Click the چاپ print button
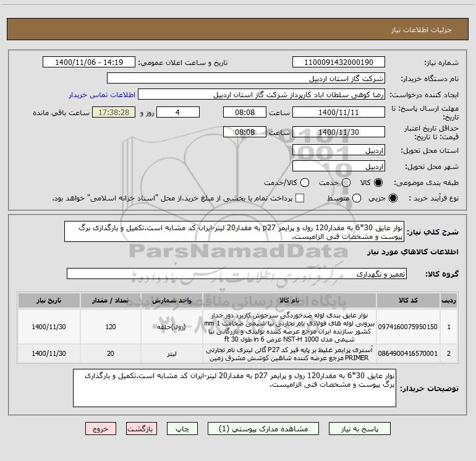Image resolution: width=476 pixels, height=461 pixels. [182, 429]
